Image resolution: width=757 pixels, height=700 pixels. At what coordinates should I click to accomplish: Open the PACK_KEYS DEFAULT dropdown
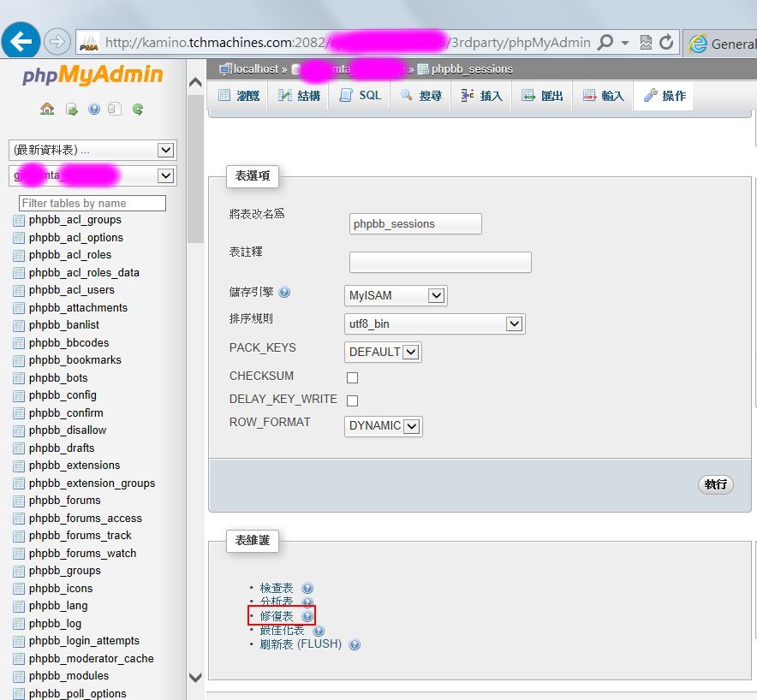[x=383, y=352]
